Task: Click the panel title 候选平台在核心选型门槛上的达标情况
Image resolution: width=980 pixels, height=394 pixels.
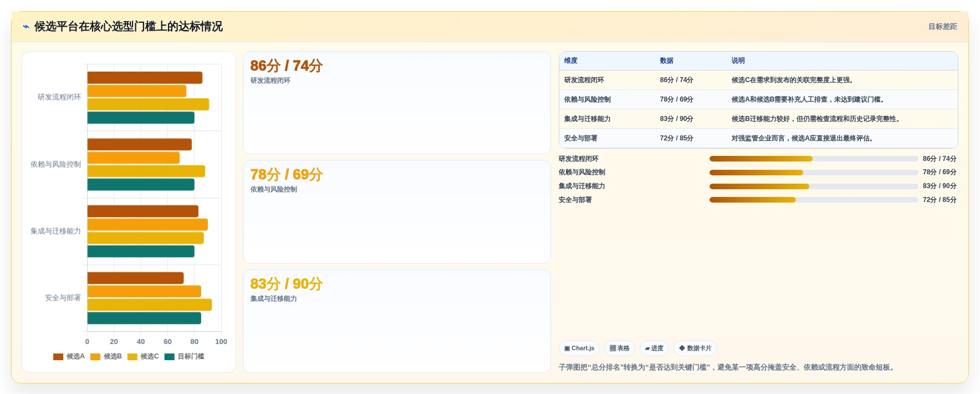Action: (129, 27)
